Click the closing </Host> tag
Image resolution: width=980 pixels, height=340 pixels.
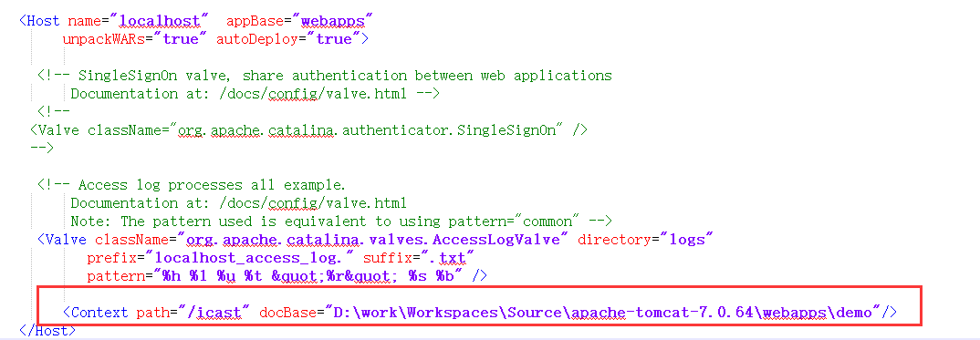[x=47, y=331]
